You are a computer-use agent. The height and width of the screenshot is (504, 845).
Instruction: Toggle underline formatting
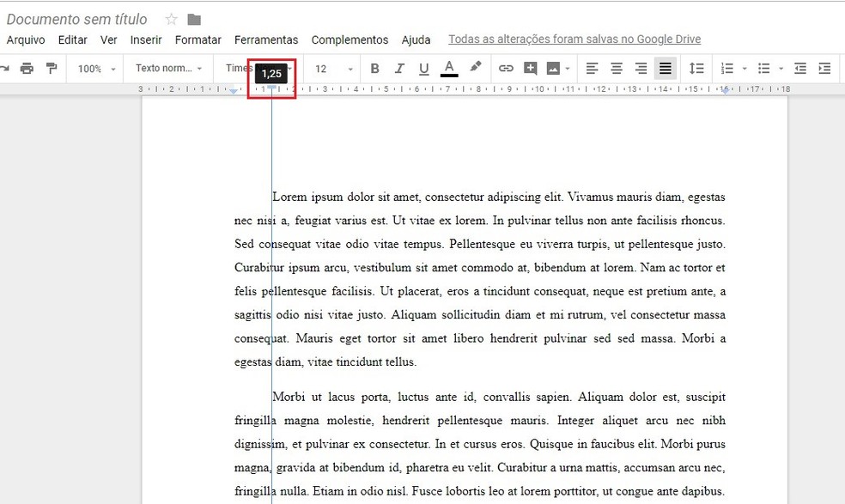(x=423, y=69)
